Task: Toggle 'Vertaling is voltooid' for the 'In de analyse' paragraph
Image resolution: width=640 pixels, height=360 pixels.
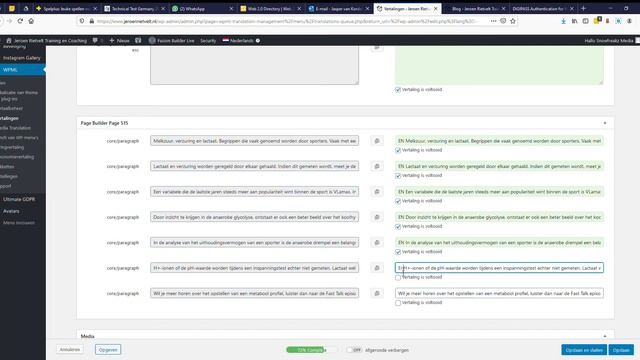Action: tap(398, 252)
